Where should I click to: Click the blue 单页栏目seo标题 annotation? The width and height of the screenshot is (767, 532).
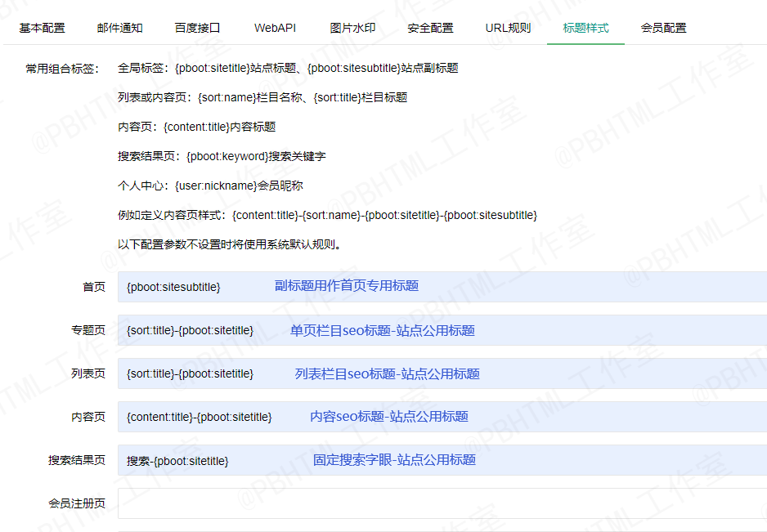tap(383, 330)
